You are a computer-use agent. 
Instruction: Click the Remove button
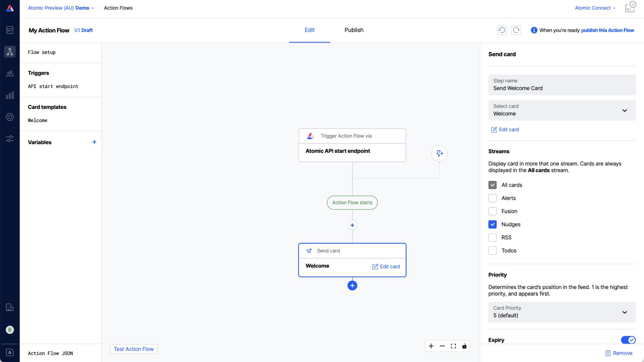[619, 353]
